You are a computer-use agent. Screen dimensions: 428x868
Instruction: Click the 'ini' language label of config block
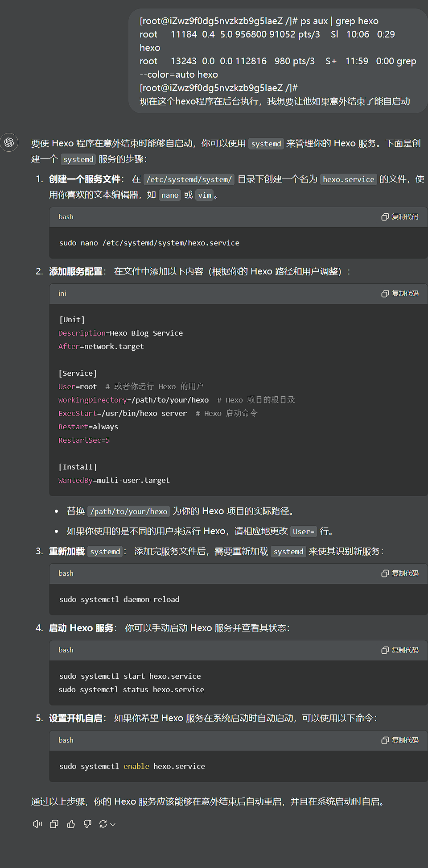(62, 293)
